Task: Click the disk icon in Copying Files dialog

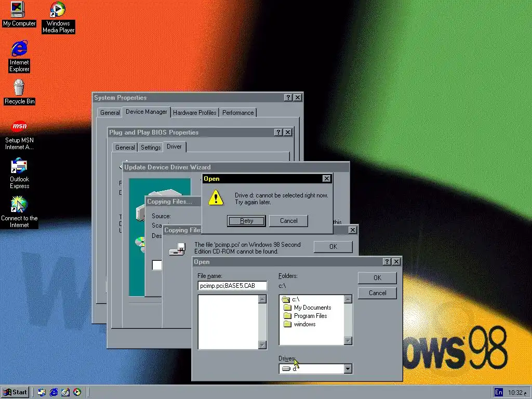Action: [178, 249]
